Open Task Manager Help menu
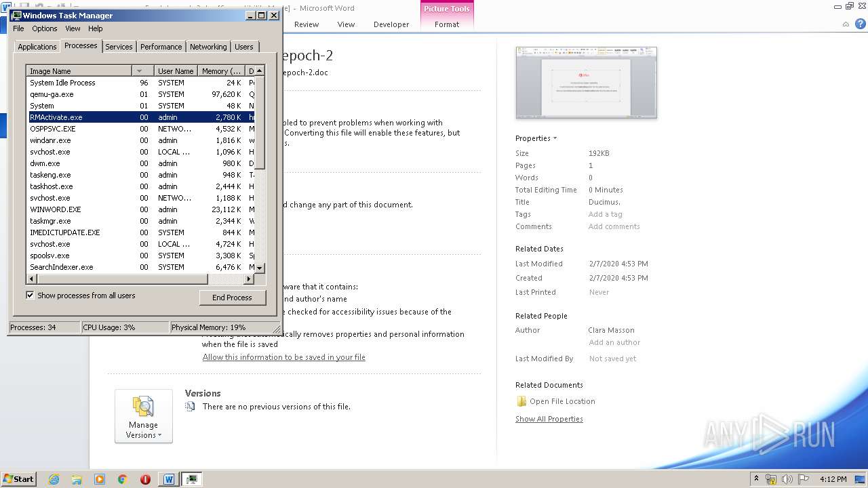The height and width of the screenshot is (488, 868). [95, 28]
